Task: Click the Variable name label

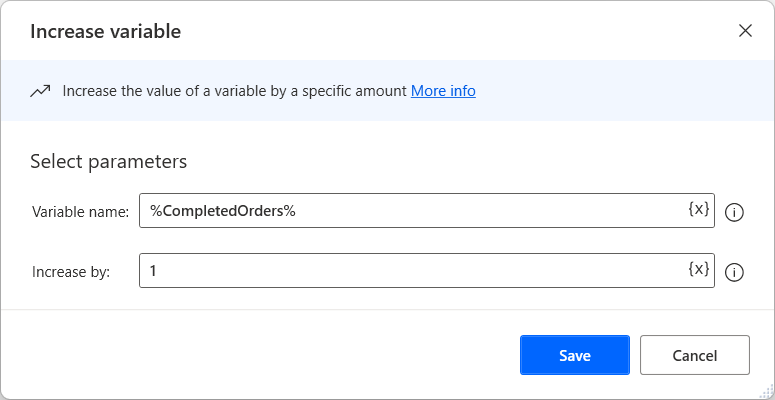Action: click(80, 212)
